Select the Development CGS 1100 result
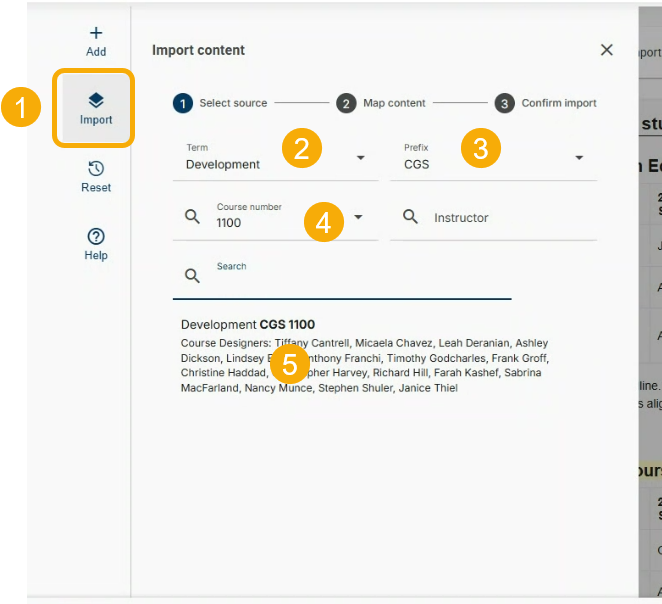 click(x=248, y=325)
